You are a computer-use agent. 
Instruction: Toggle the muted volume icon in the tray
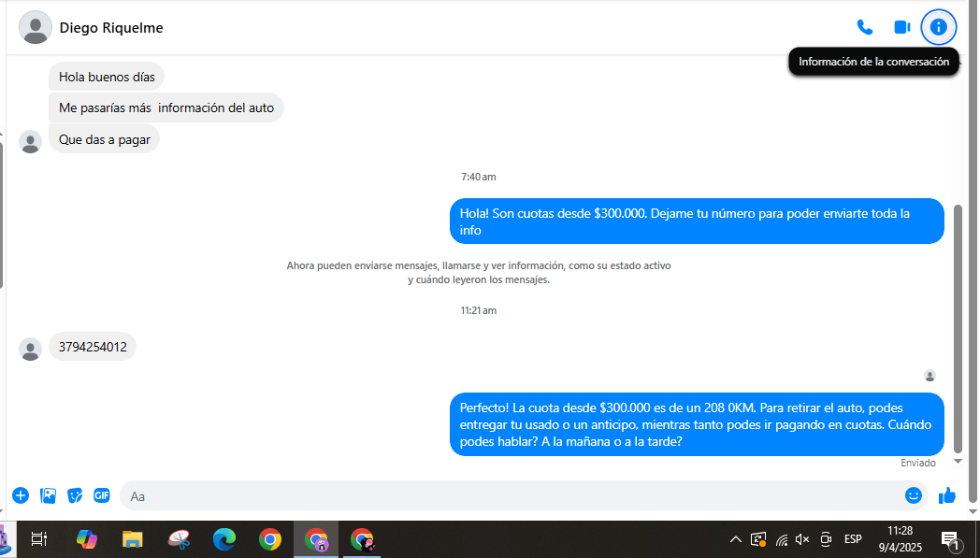(802, 539)
